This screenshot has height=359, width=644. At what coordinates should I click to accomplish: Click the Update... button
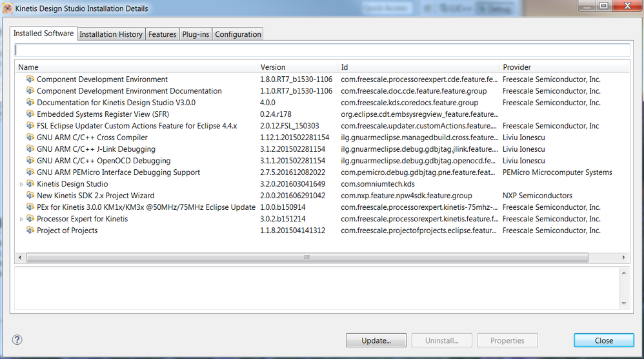coord(376,340)
